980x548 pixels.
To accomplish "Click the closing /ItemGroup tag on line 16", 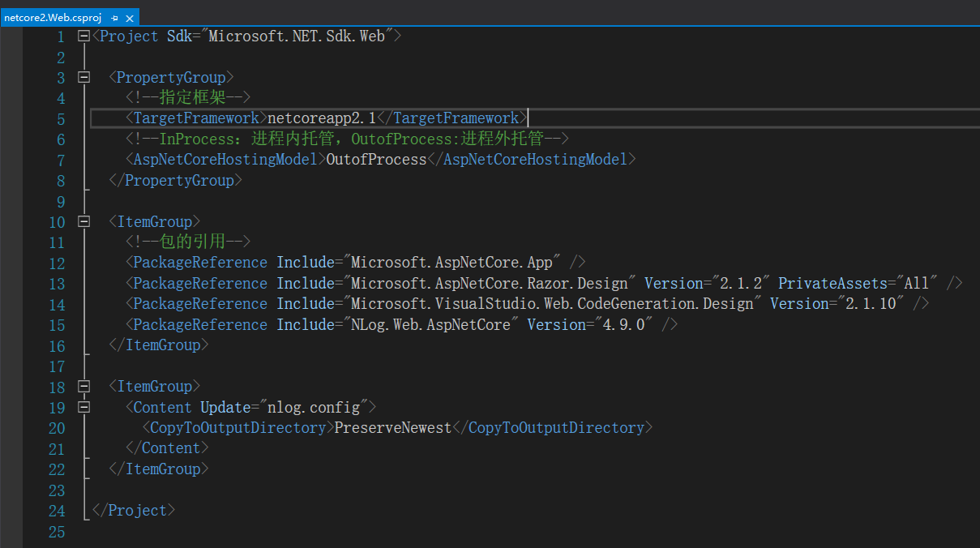I will [159, 345].
